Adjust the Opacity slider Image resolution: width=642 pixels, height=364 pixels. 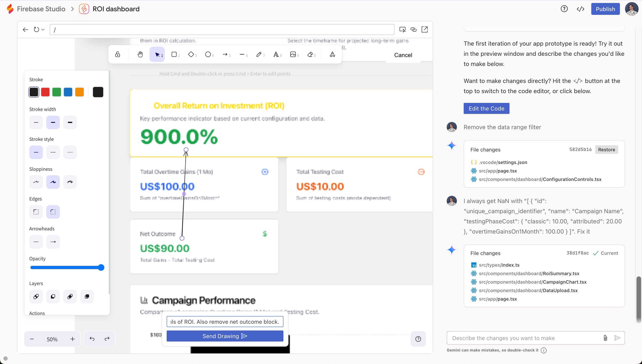tap(67, 267)
